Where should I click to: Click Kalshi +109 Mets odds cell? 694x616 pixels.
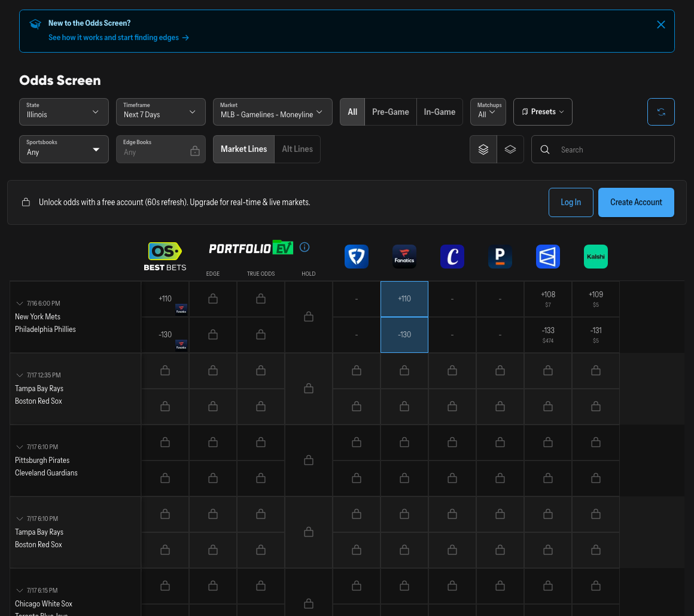pos(596,299)
